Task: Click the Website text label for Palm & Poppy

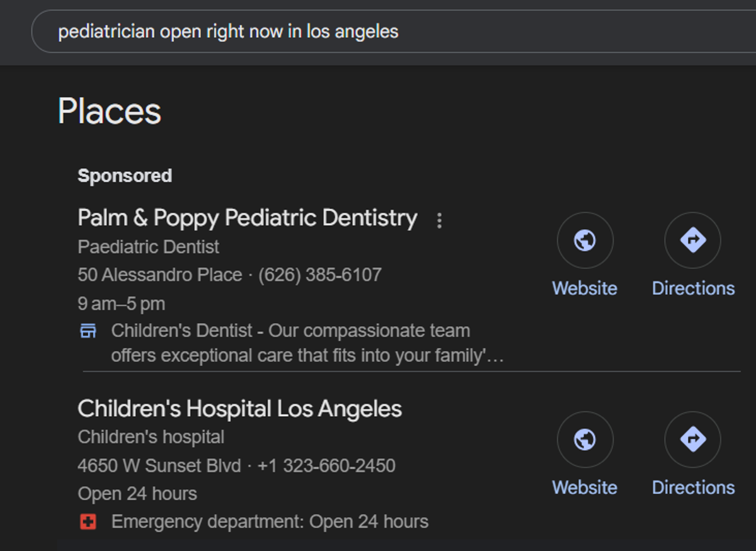Action: 585,288
